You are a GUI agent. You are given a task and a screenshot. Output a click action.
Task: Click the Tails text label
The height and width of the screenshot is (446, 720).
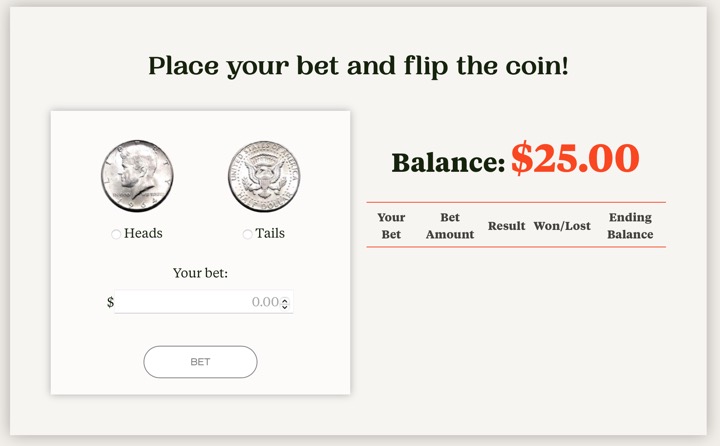(x=270, y=233)
